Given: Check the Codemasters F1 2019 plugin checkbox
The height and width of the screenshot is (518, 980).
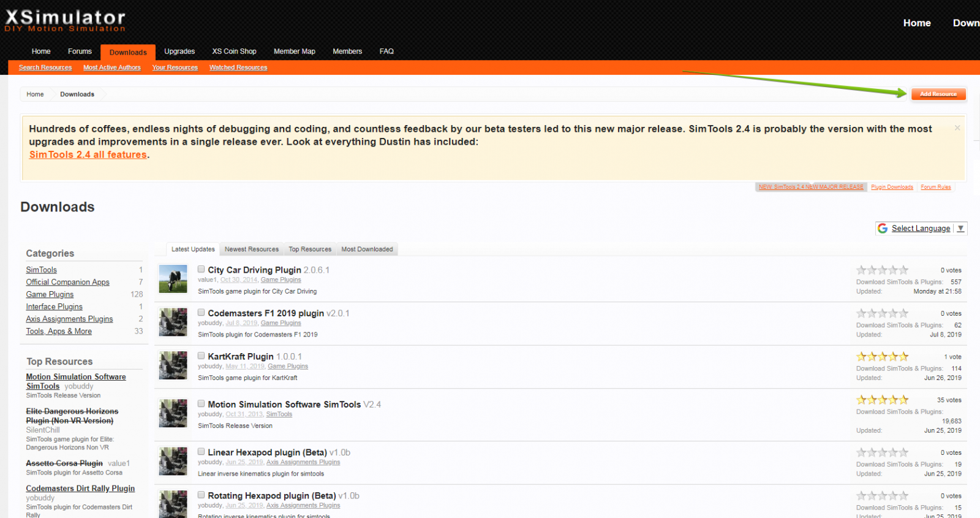Looking at the screenshot, I should 201,312.
